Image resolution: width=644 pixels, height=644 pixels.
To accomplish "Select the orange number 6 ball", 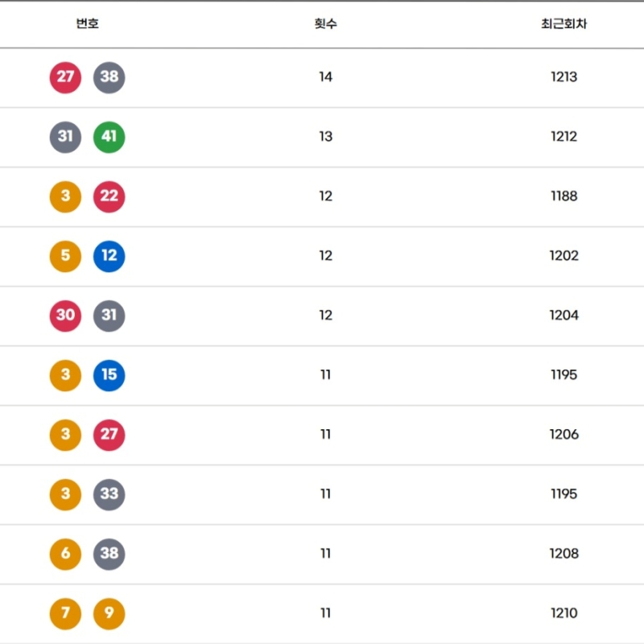I will [65, 554].
